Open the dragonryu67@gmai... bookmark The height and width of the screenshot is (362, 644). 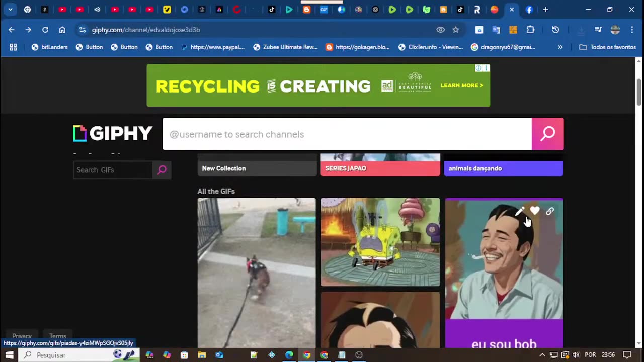tap(503, 47)
